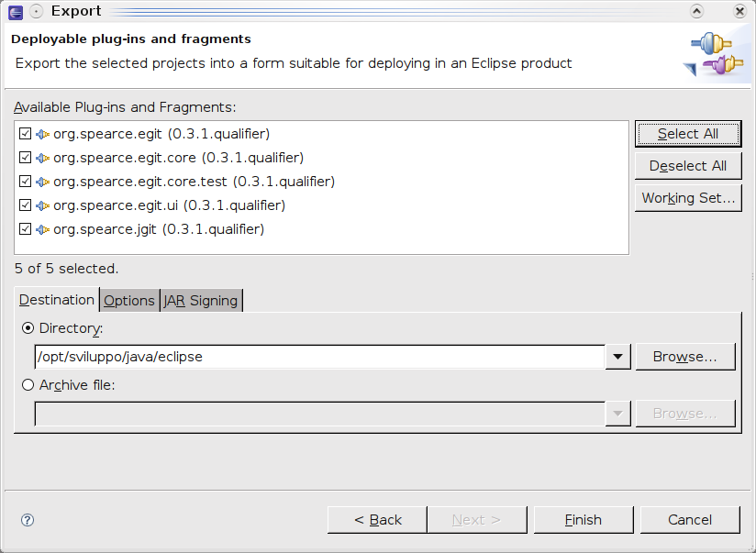
Task: Uncheck org.spearce.egit.core checkbox
Action: pos(25,157)
